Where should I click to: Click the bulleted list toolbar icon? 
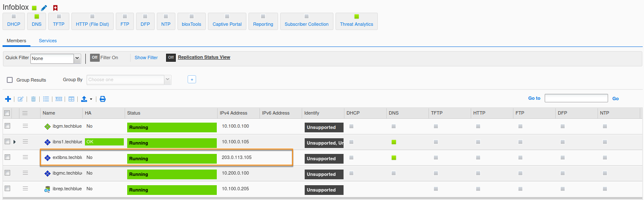click(x=46, y=99)
